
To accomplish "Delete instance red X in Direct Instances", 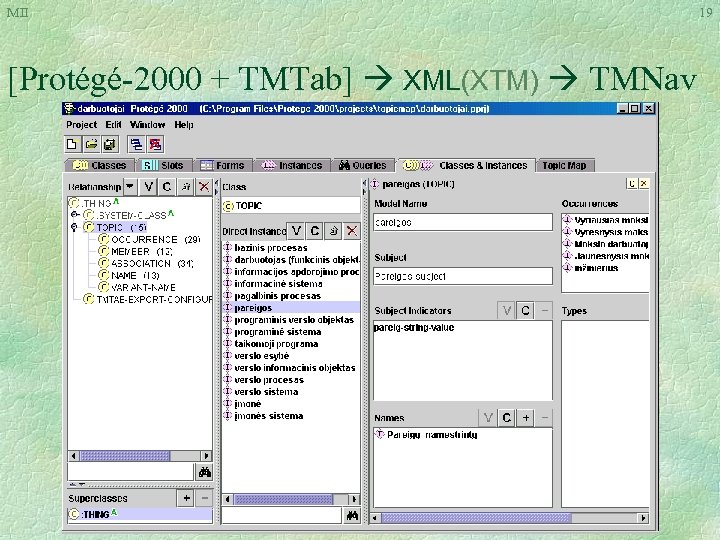I will click(352, 231).
